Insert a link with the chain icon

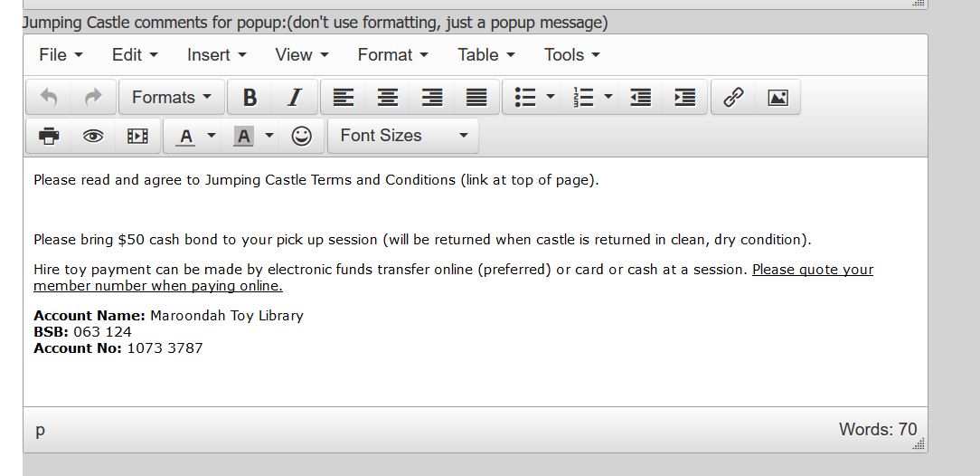[733, 98]
